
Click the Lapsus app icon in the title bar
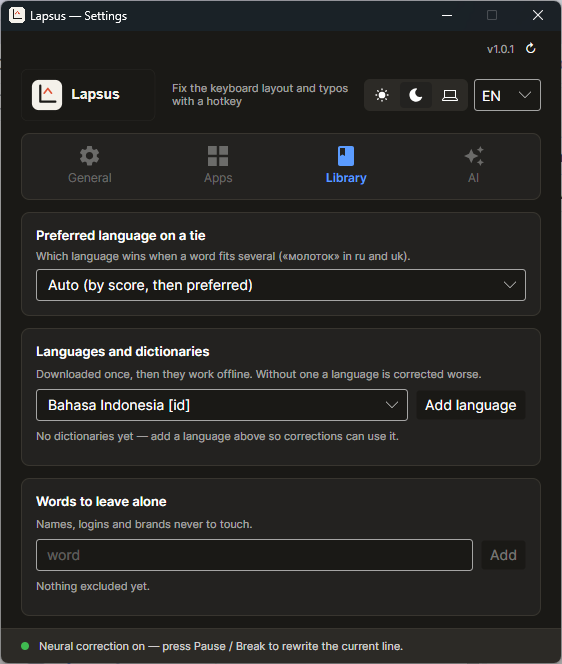tap(17, 16)
